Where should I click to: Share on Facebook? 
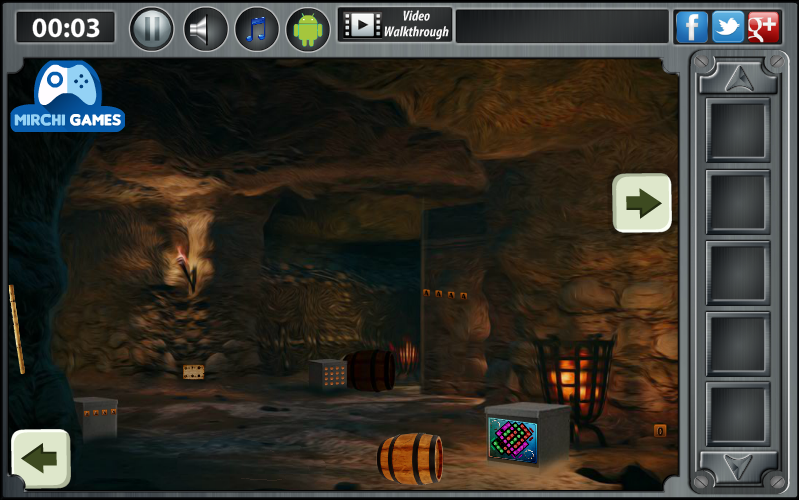[x=691, y=26]
